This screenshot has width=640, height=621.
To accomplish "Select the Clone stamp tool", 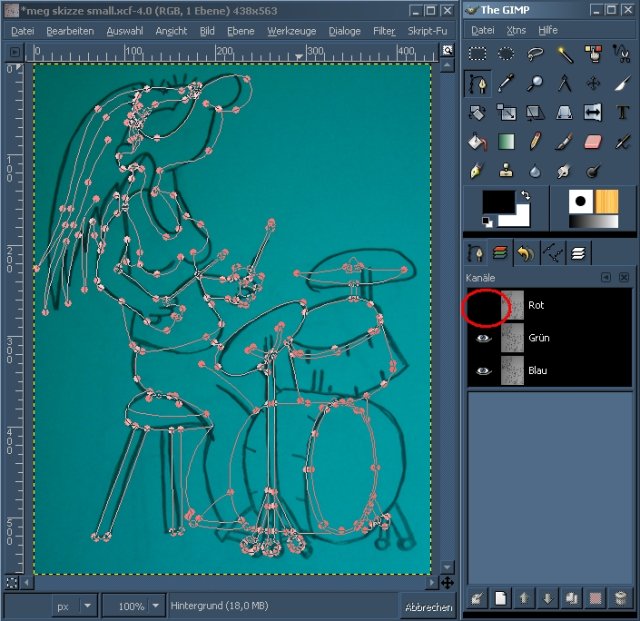I will click(x=506, y=171).
